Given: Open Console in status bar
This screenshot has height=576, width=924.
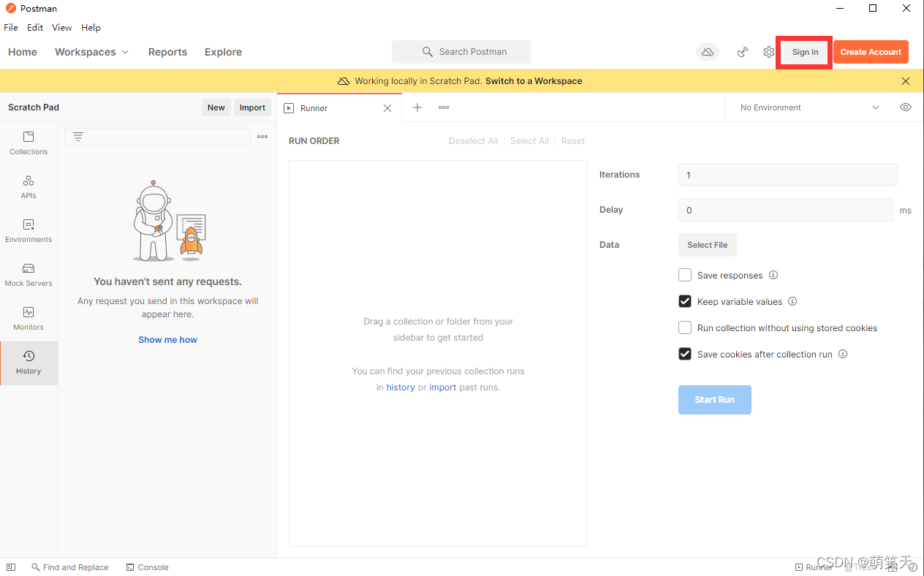Looking at the screenshot, I should coord(147,567).
